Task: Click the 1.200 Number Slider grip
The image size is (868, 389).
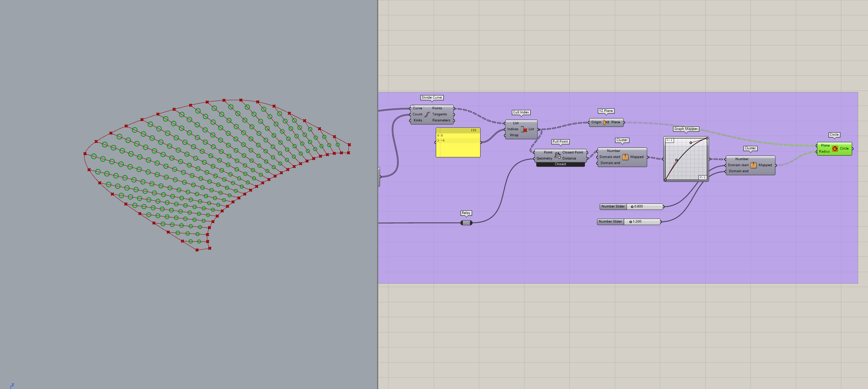Action: click(x=631, y=222)
